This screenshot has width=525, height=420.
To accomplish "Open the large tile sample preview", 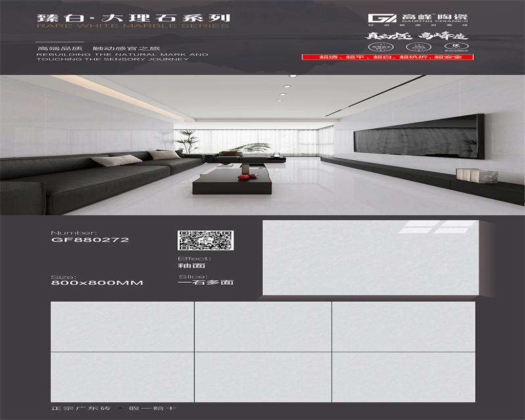I will click(370, 257).
